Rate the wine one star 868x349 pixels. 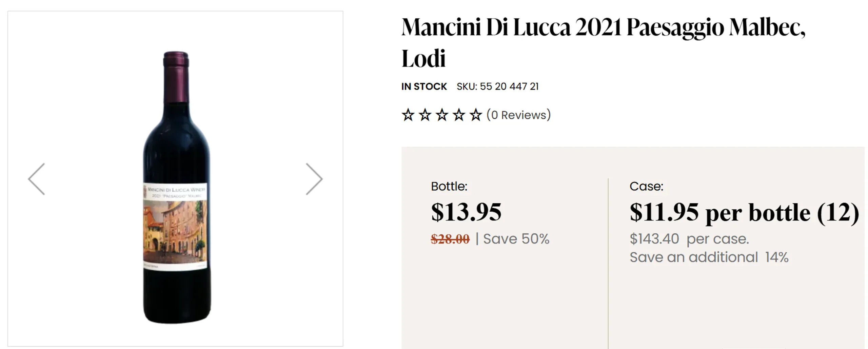408,115
